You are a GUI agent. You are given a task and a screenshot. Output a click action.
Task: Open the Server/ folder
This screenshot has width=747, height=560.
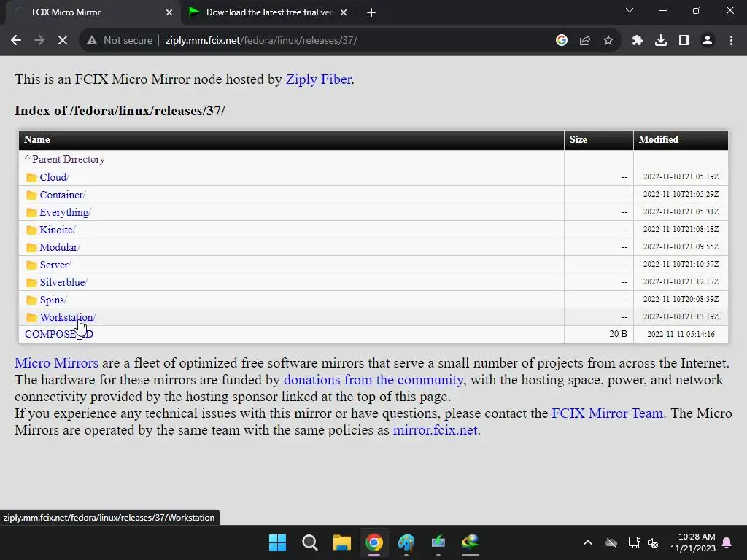point(55,265)
